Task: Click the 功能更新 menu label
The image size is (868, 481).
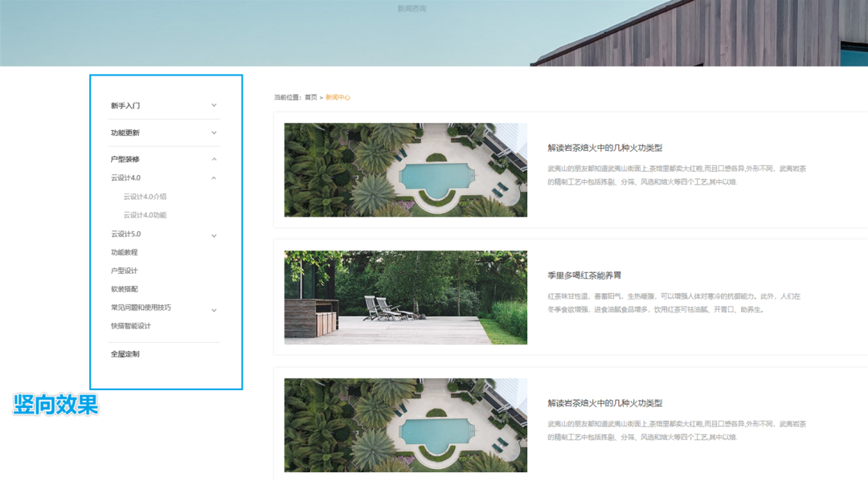Action: pyautogui.click(x=125, y=132)
